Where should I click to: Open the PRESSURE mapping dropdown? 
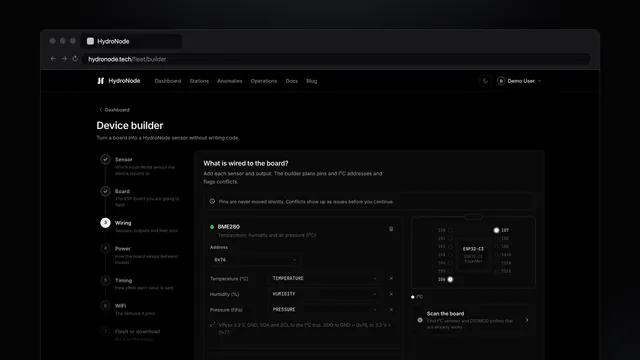pos(324,309)
